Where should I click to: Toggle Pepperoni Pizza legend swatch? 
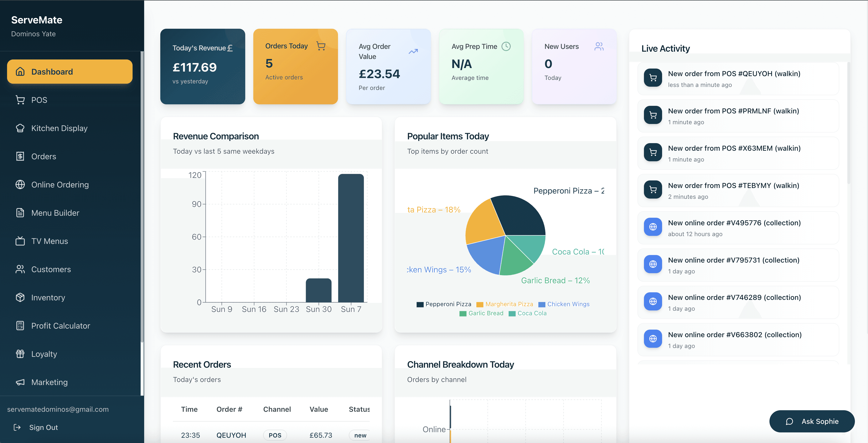[x=420, y=305]
